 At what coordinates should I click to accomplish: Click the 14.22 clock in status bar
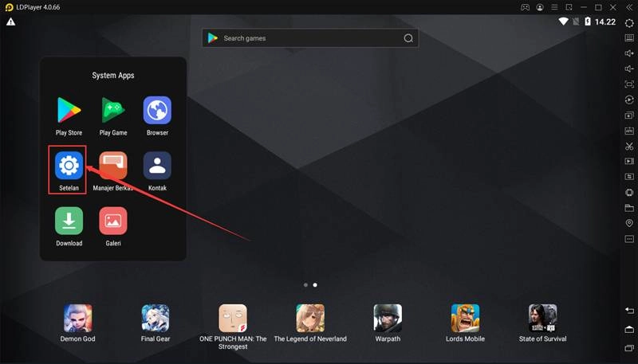point(605,22)
